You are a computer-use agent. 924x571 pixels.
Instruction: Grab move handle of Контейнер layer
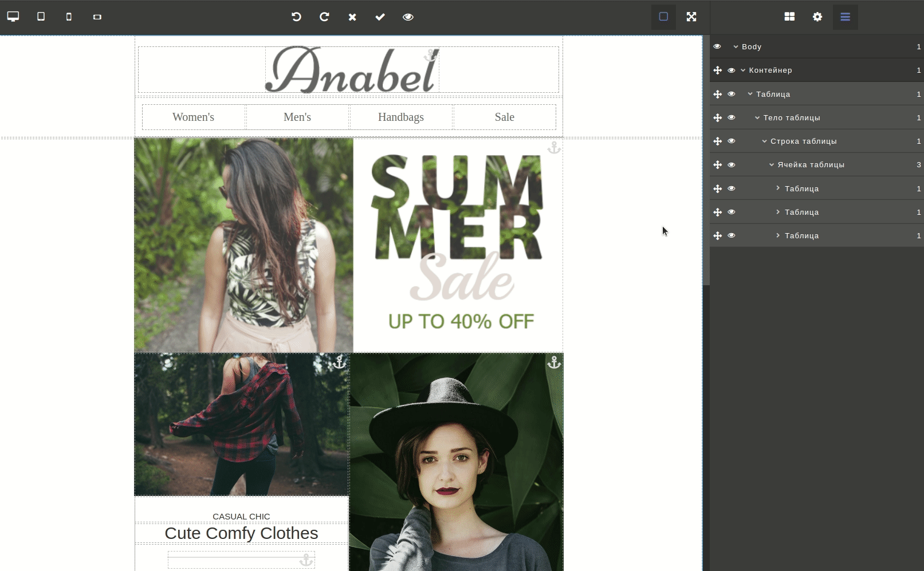click(x=717, y=70)
